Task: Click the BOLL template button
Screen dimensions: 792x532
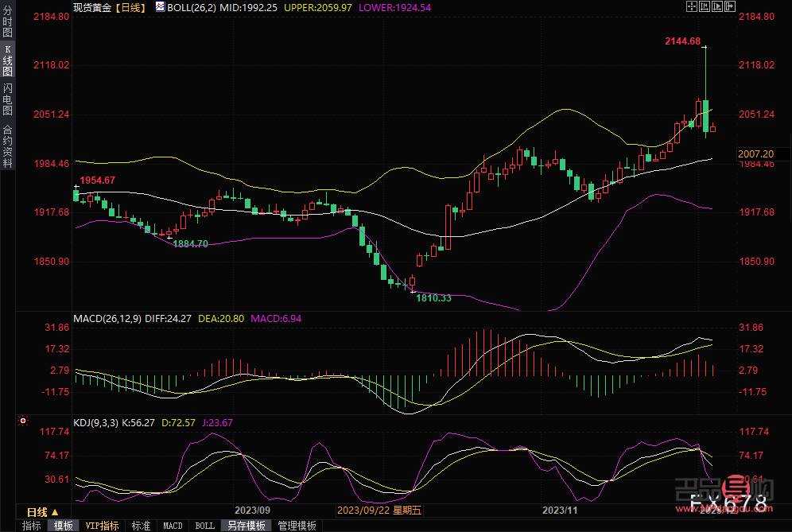Action: click(205, 526)
